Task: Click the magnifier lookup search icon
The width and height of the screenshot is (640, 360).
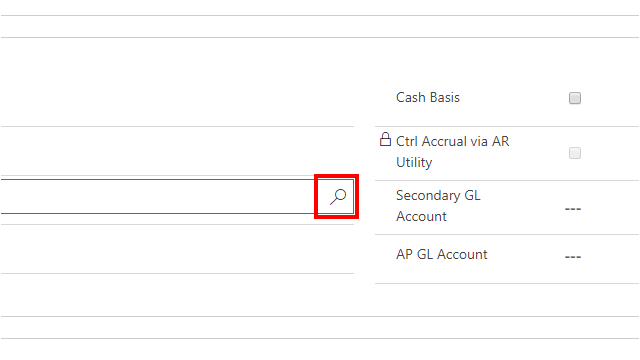Action: [x=338, y=196]
